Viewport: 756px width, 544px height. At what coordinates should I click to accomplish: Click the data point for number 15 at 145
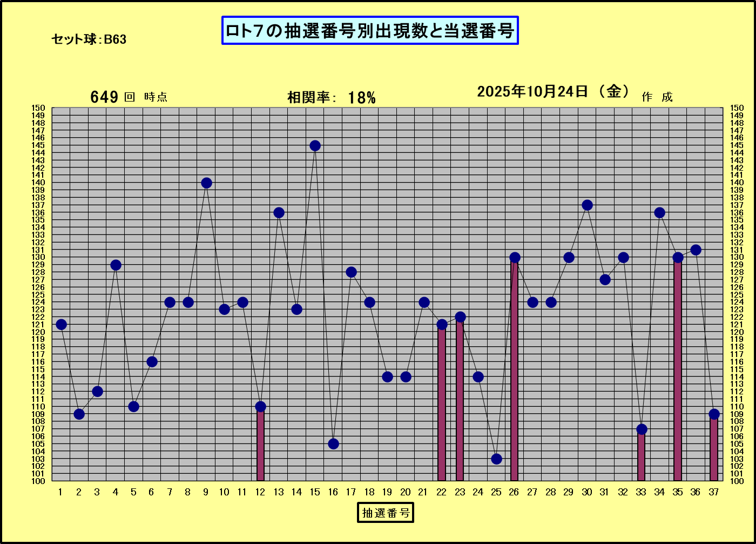315,146
